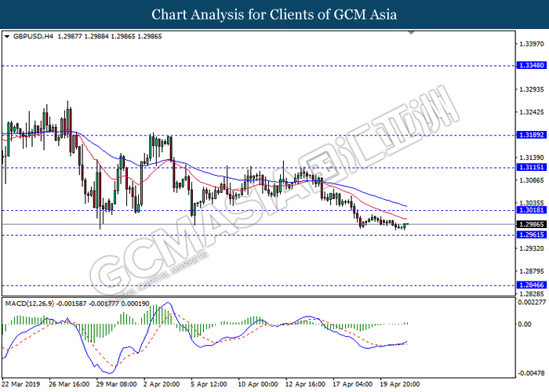The image size is (549, 392).
Task: Click the 5 Apr 12:00 time label
Action: (209, 384)
